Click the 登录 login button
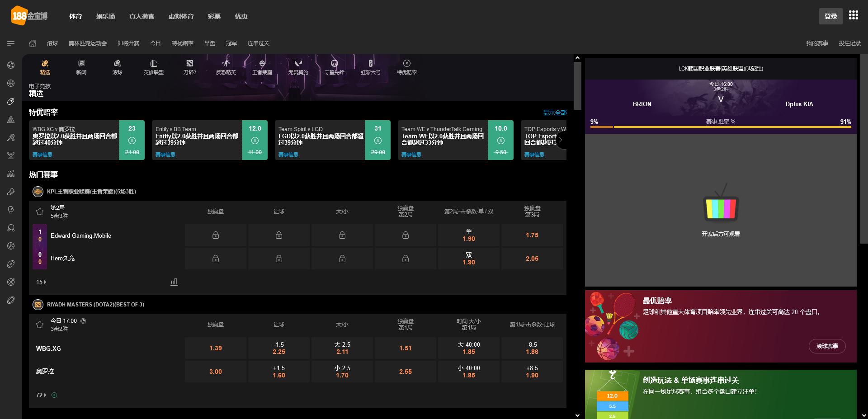Viewport: 868px width, 419px height. 830,16
